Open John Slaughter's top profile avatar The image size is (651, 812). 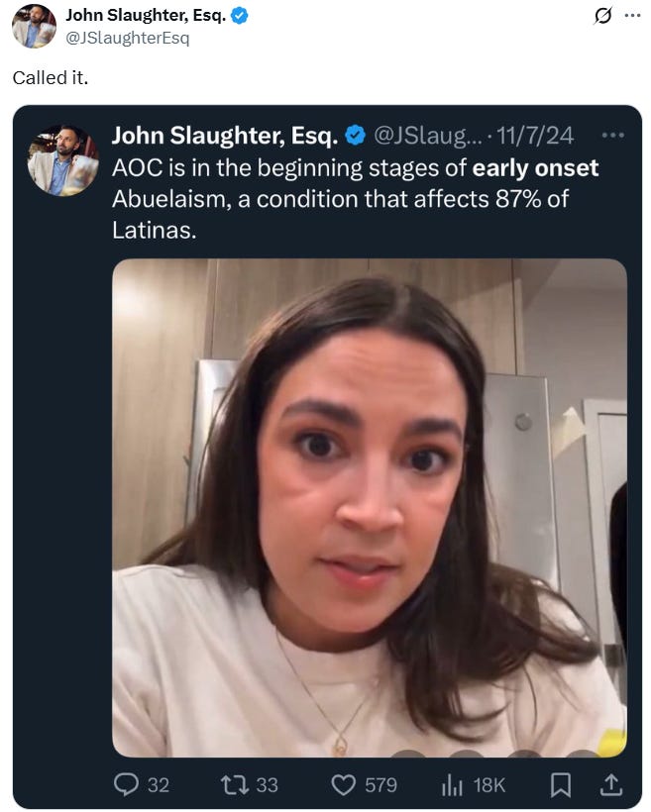pos(35,26)
